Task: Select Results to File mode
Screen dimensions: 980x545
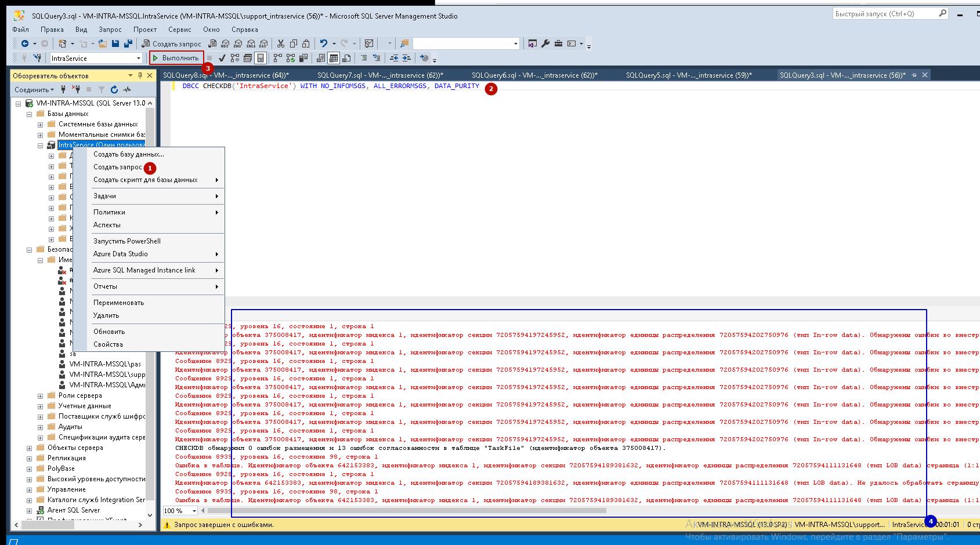Action: click(346, 58)
